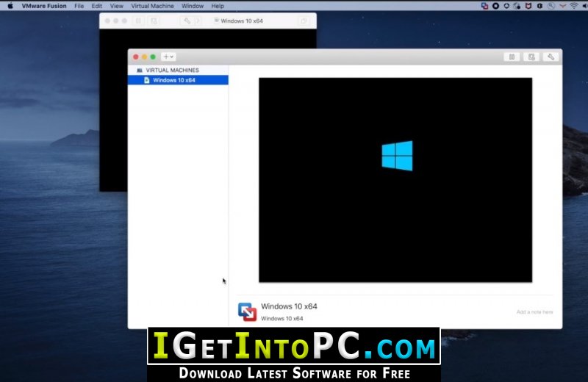Image resolution: width=588 pixels, height=382 pixels.
Task: Click the Wi-Fi icon in menu bar
Action: click(x=574, y=6)
